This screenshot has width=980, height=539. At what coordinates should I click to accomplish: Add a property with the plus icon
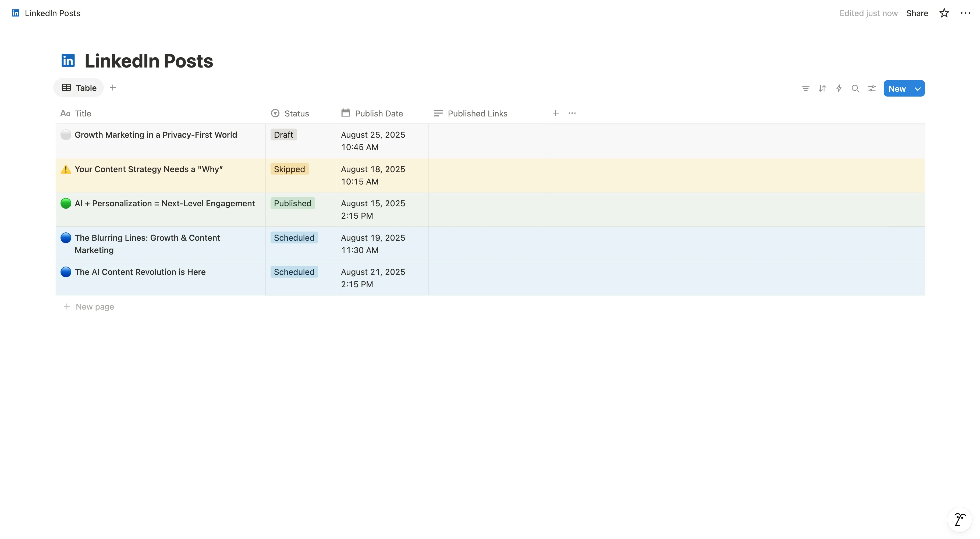pyautogui.click(x=555, y=113)
